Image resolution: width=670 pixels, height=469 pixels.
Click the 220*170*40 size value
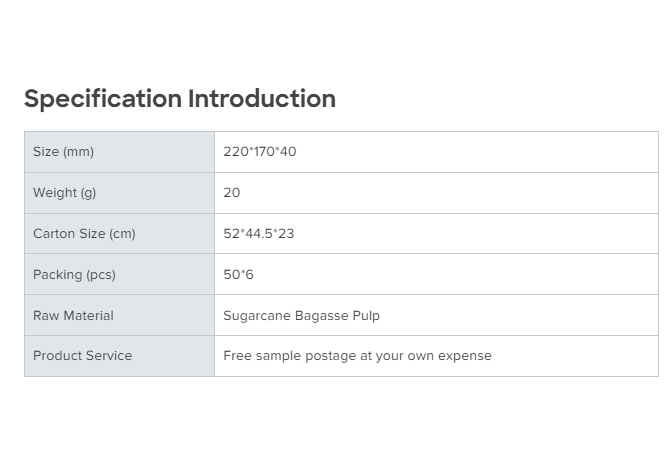coord(260,152)
